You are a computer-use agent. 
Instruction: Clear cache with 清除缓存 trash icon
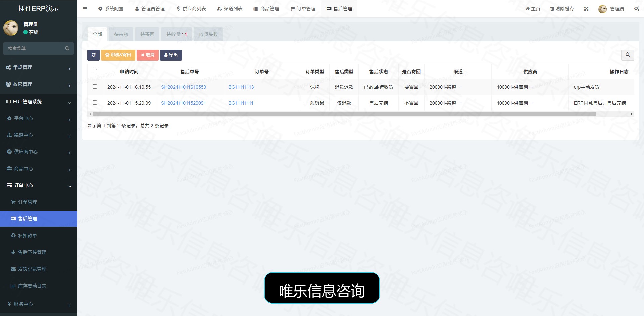point(562,9)
